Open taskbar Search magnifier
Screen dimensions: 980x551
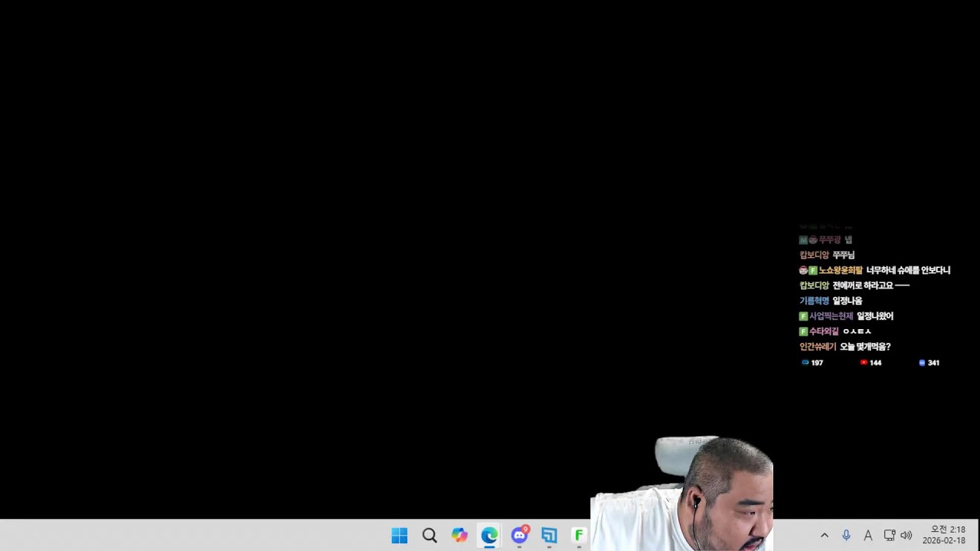tap(430, 536)
